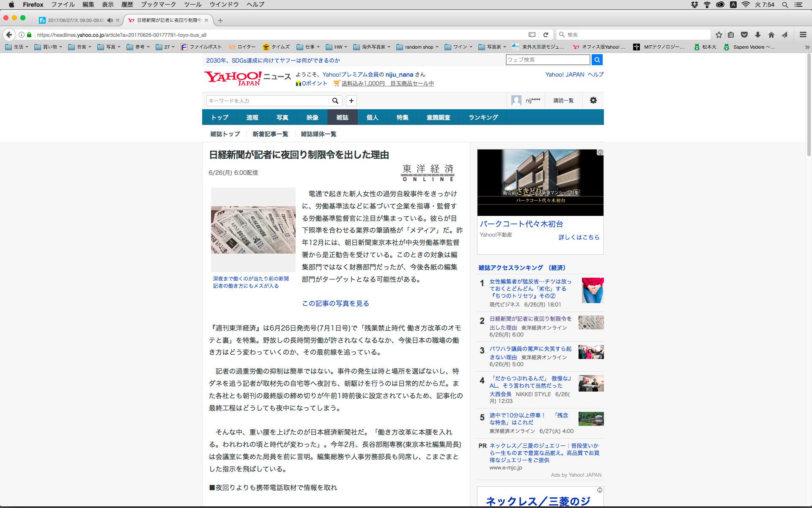Mute audio on the first tab
Image resolution: width=812 pixels, height=508 pixels.
pyautogui.click(x=110, y=20)
